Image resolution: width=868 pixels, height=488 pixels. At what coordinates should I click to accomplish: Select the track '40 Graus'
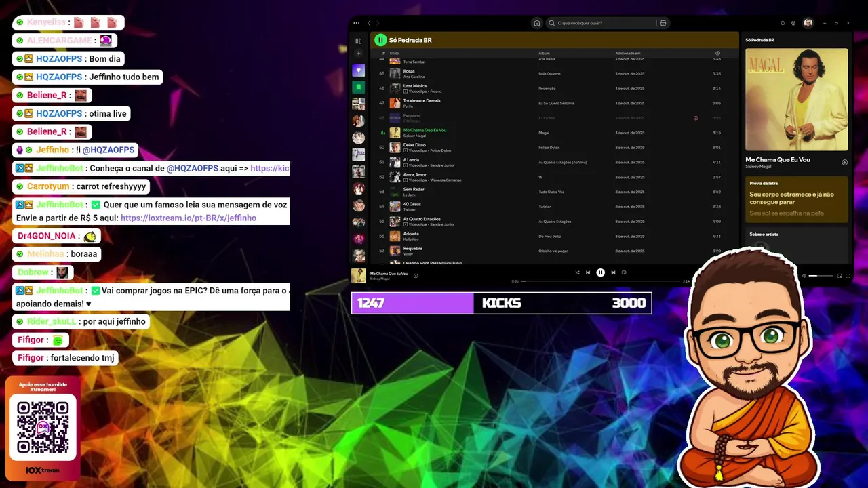(x=412, y=204)
